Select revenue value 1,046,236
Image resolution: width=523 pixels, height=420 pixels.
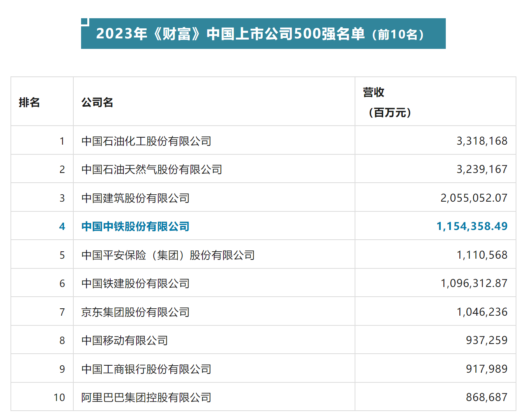pyautogui.click(x=482, y=312)
